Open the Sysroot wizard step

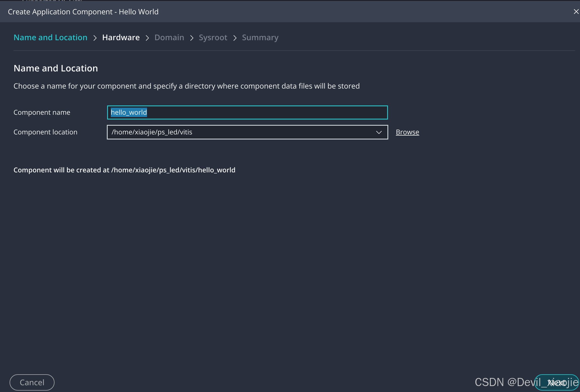click(x=213, y=37)
